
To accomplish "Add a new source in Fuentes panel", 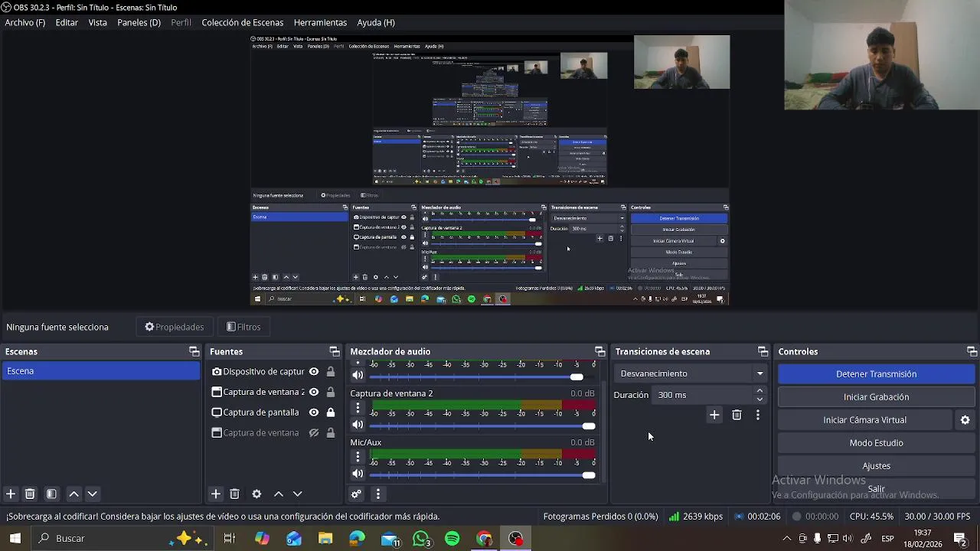I will click(216, 494).
